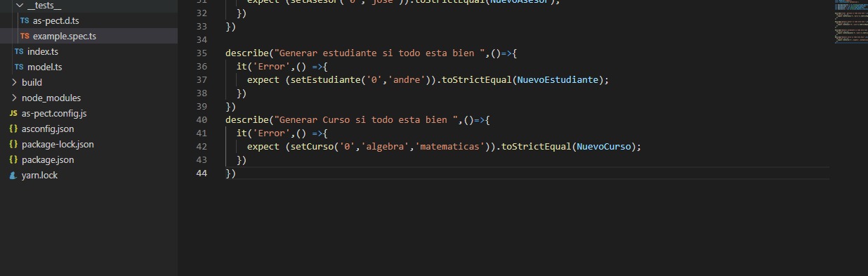Open as-pect.config.js file
868x276 pixels.
coord(54,113)
